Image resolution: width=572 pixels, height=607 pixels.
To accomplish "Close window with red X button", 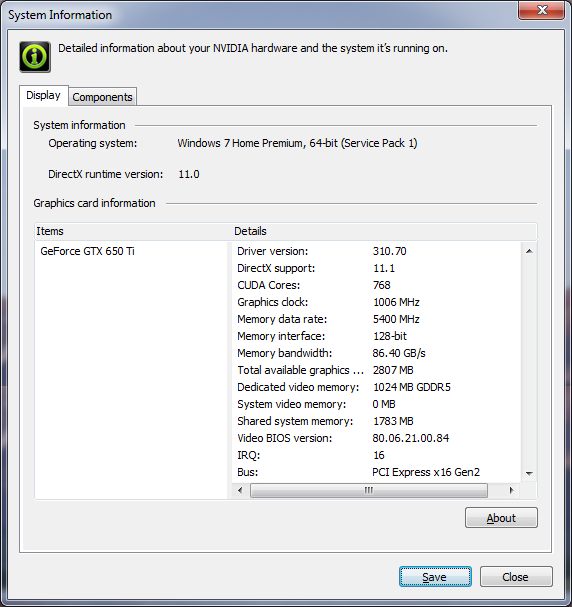I will (541, 10).
